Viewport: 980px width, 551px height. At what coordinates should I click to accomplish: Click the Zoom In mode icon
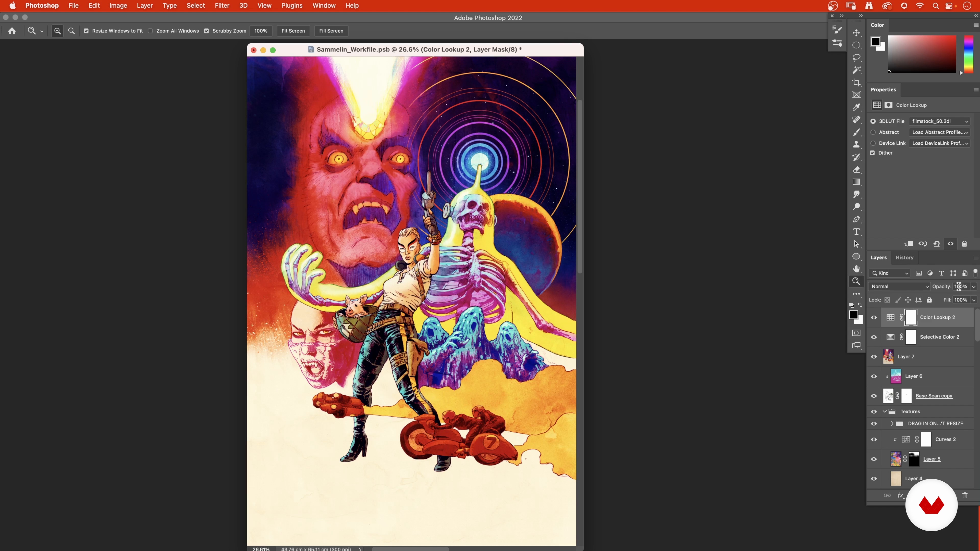click(x=57, y=31)
